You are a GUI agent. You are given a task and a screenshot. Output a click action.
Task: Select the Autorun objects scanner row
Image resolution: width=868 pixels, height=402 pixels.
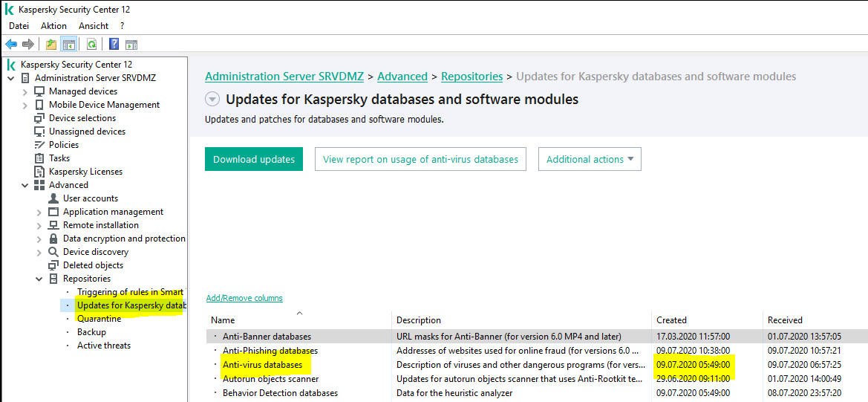pos(538,379)
